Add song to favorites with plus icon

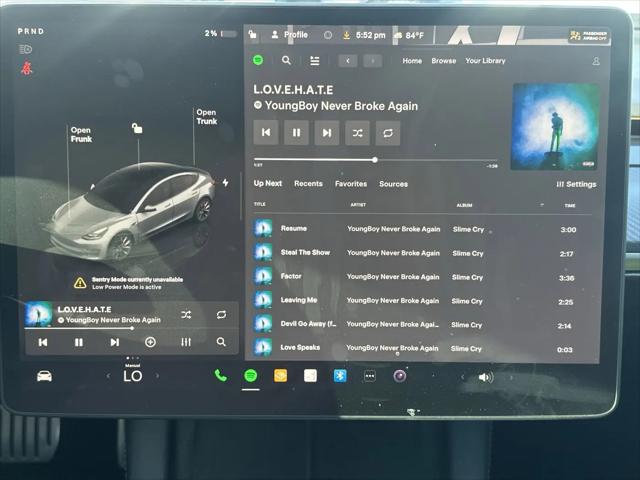(150, 342)
